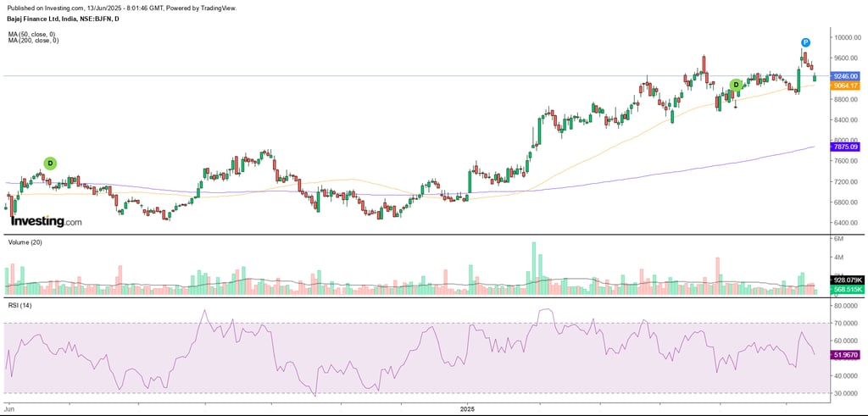Viewport: 868px width, 416px height.
Task: Click the 6400.00 price axis label
Action: 848,223
